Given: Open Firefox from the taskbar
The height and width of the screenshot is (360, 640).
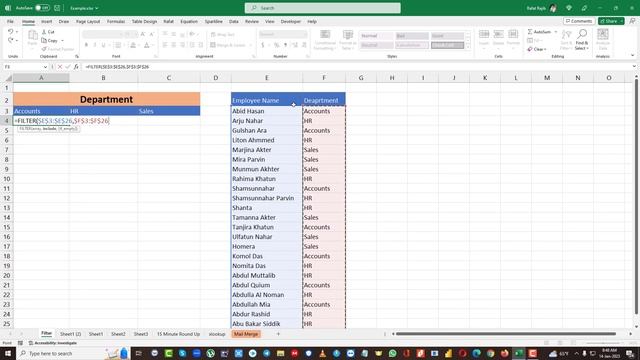Looking at the screenshot, I should 504,353.
